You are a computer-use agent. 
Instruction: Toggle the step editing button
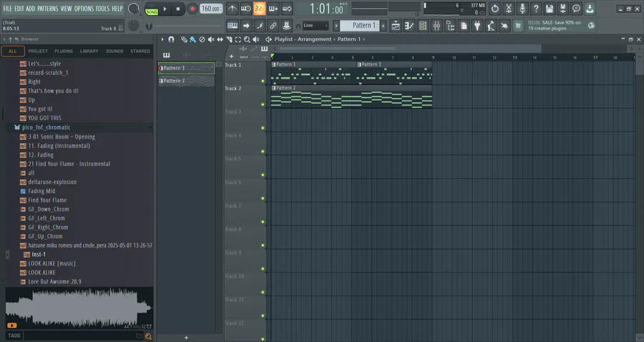pos(260,26)
